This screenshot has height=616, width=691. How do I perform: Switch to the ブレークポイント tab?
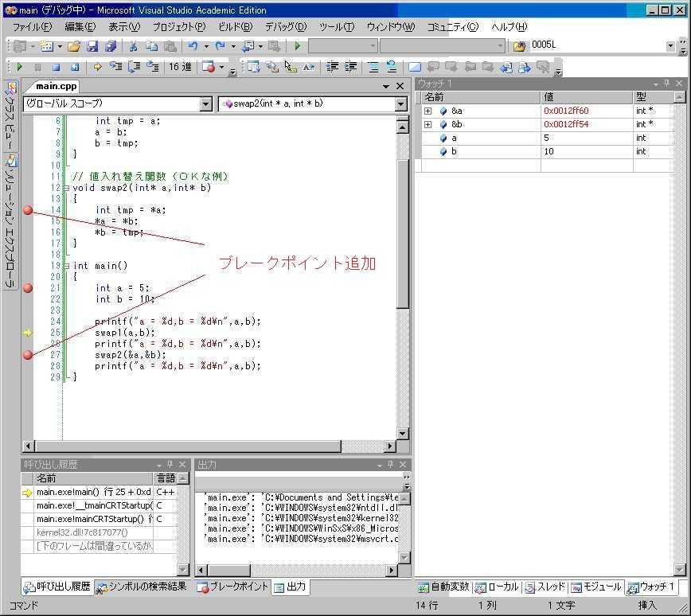point(232,587)
